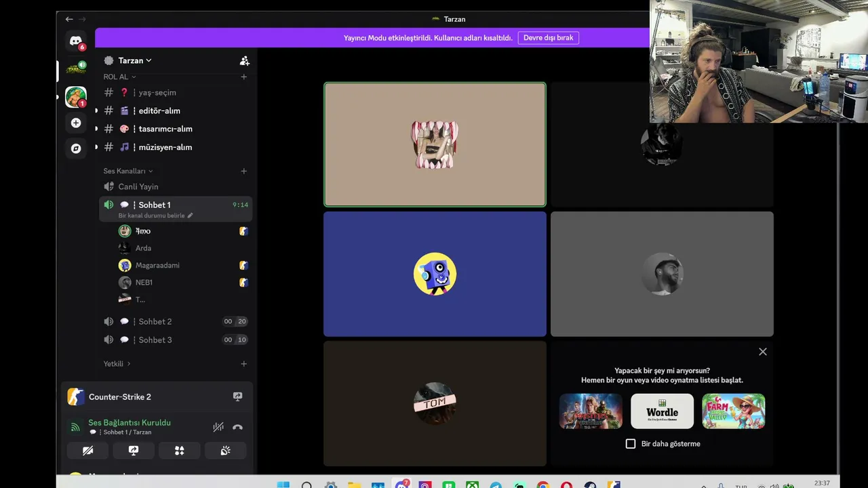Join the Sohbet 2 voice channel
Viewport: 868px width, 488px height.
[176, 321]
